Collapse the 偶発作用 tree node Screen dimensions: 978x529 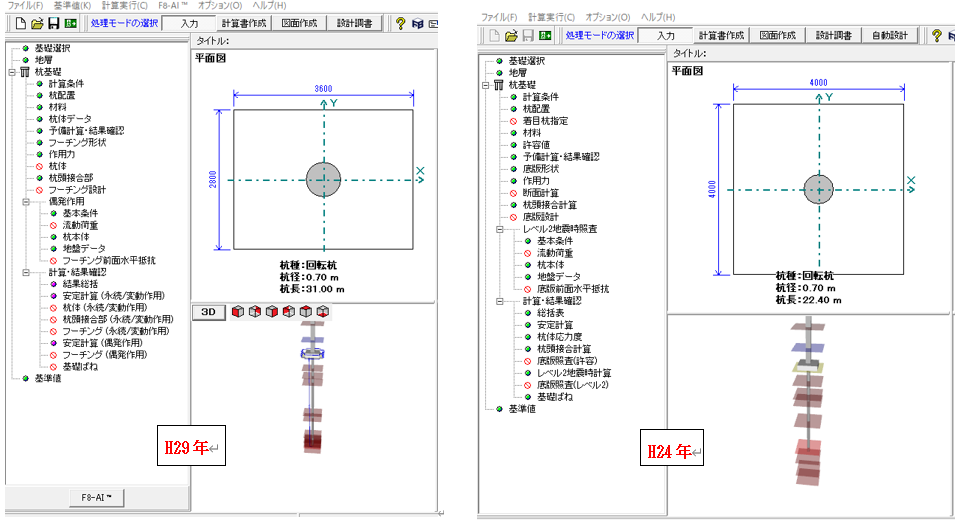click(26, 201)
